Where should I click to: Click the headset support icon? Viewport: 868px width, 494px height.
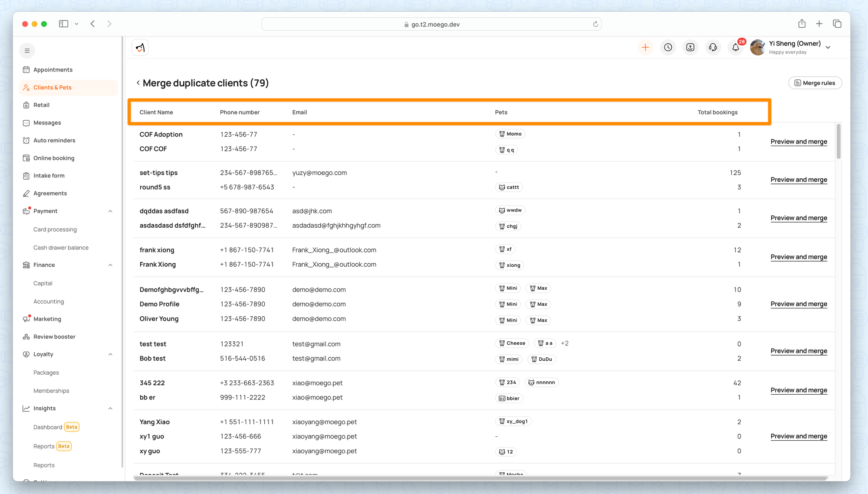(x=713, y=48)
